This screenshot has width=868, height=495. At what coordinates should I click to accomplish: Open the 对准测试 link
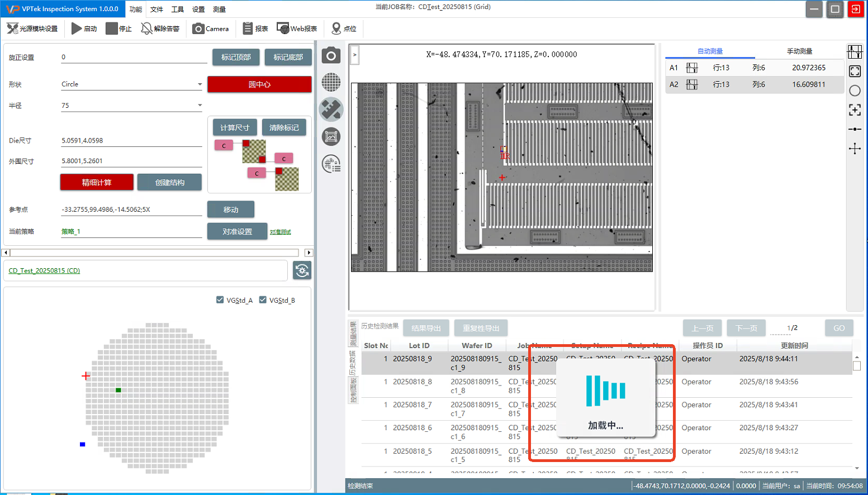pyautogui.click(x=280, y=232)
